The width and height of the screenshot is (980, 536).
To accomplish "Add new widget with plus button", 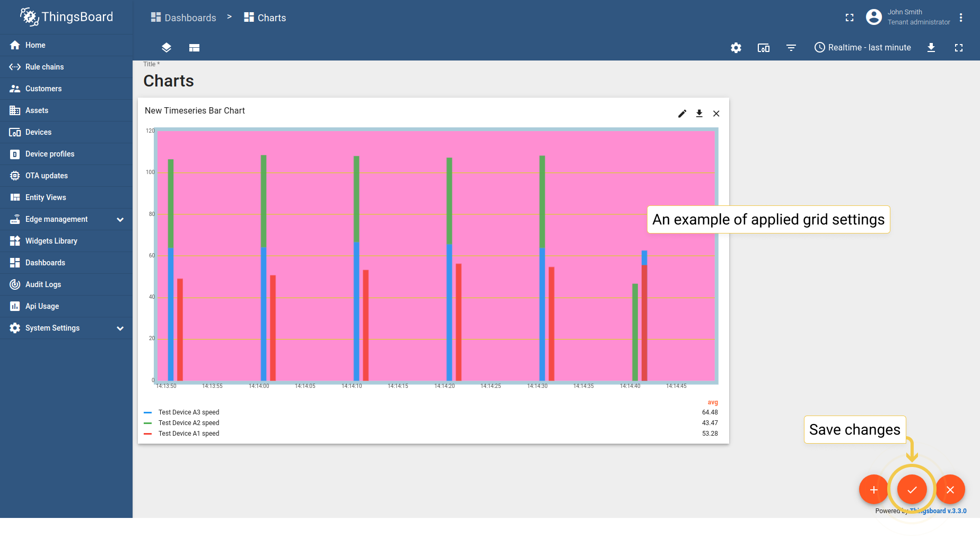I will (x=873, y=489).
